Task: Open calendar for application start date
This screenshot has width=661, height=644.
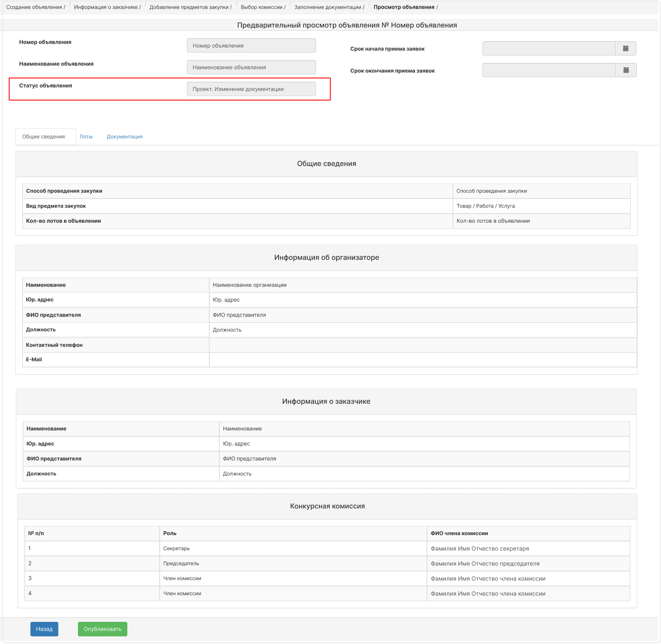Action: pyautogui.click(x=626, y=48)
